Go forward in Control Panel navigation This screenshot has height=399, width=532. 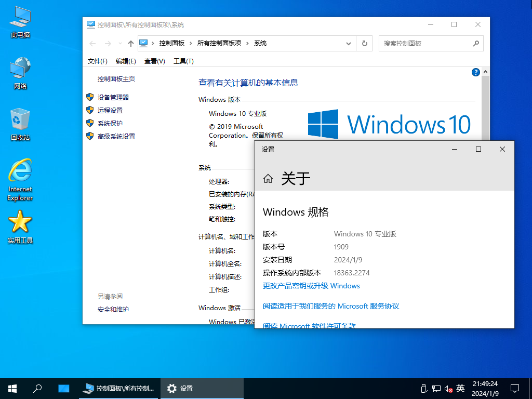tap(108, 44)
